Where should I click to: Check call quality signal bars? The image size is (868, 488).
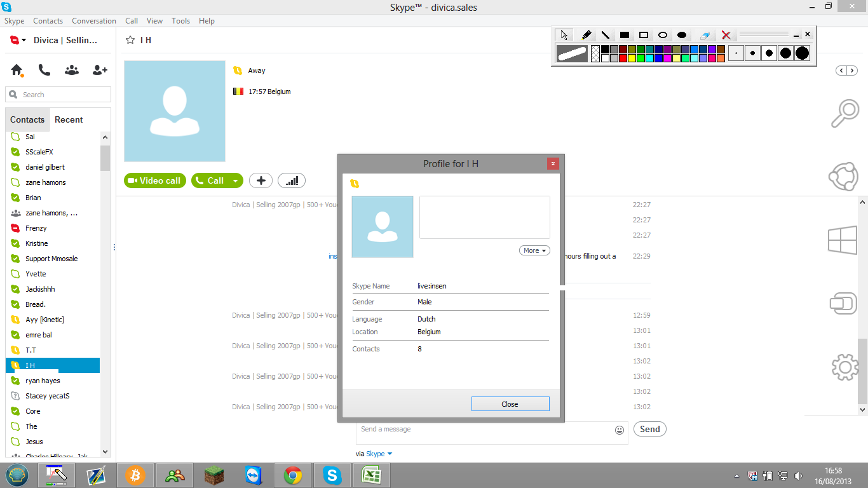tap(292, 180)
